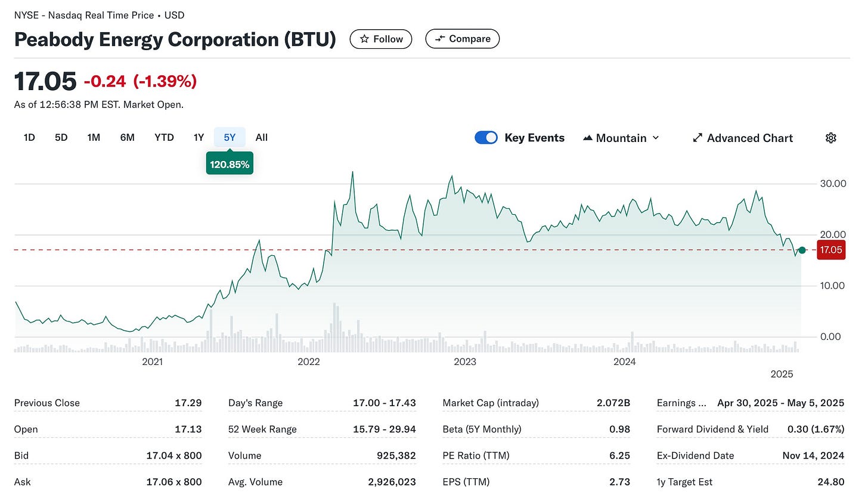Viewport: 868px width, 498px height.
Task: Select the 5Y range tab
Action: [230, 137]
